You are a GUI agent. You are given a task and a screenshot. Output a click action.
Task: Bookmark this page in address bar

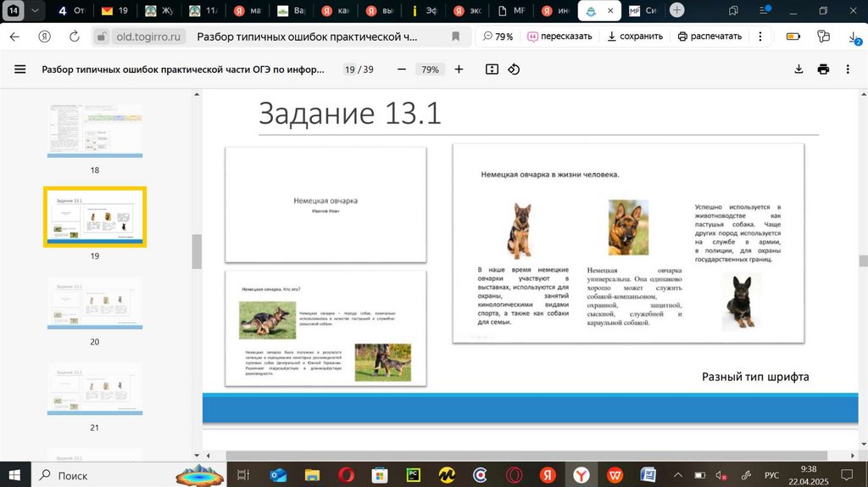point(456,37)
